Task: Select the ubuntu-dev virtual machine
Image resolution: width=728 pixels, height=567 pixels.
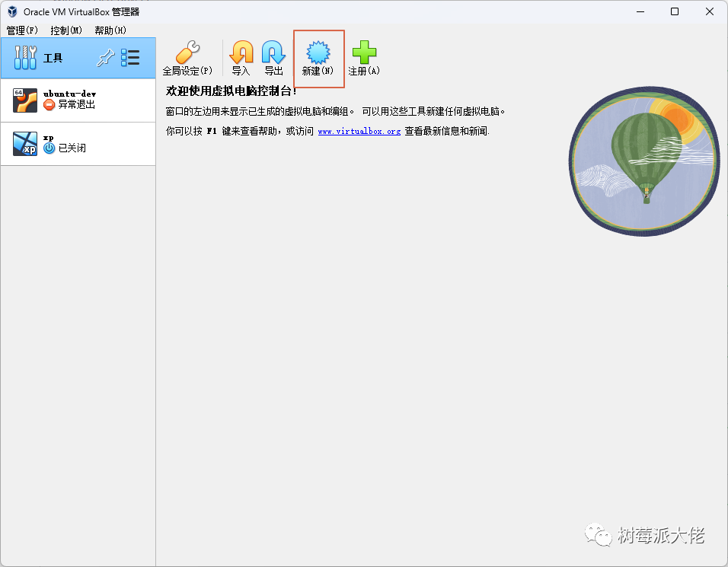Action: tap(78, 100)
